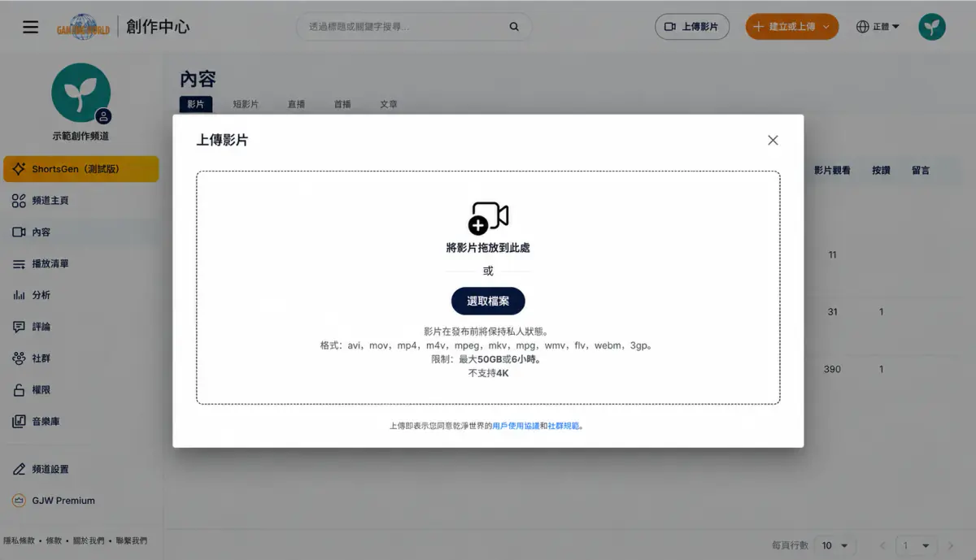The image size is (976, 560).
Task: Click the 音樂庫 music library icon
Action: (19, 422)
